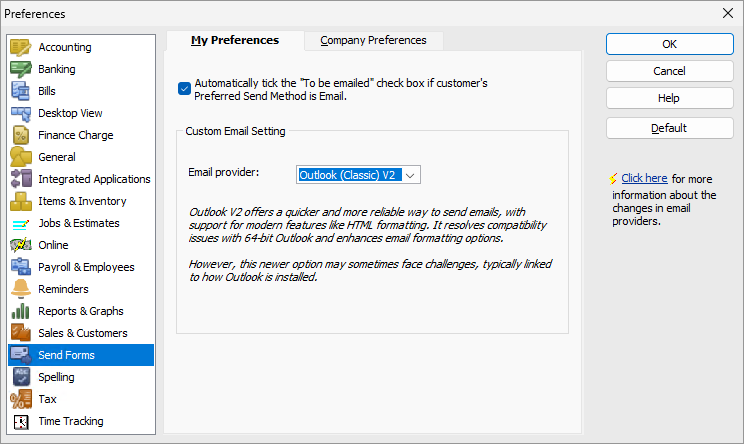Screen dimensions: 744x444
Task: Expand the Email provider dropdown arrow
Action: pyautogui.click(x=410, y=175)
